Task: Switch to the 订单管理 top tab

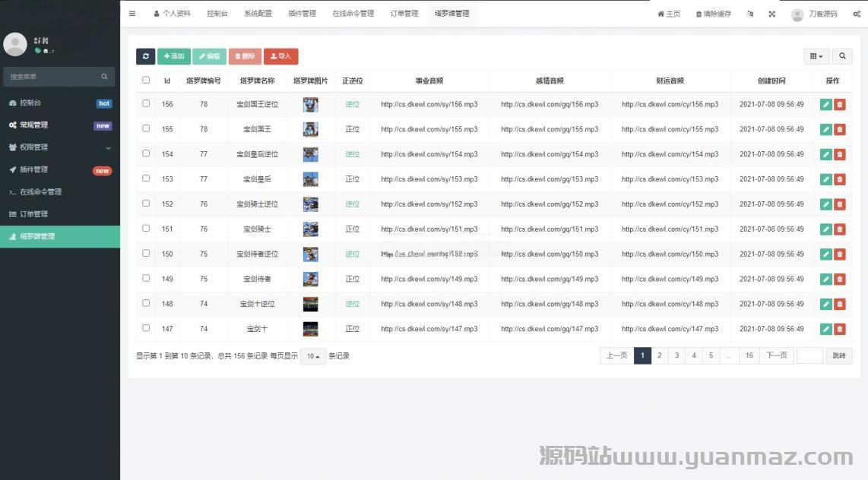Action: (404, 14)
